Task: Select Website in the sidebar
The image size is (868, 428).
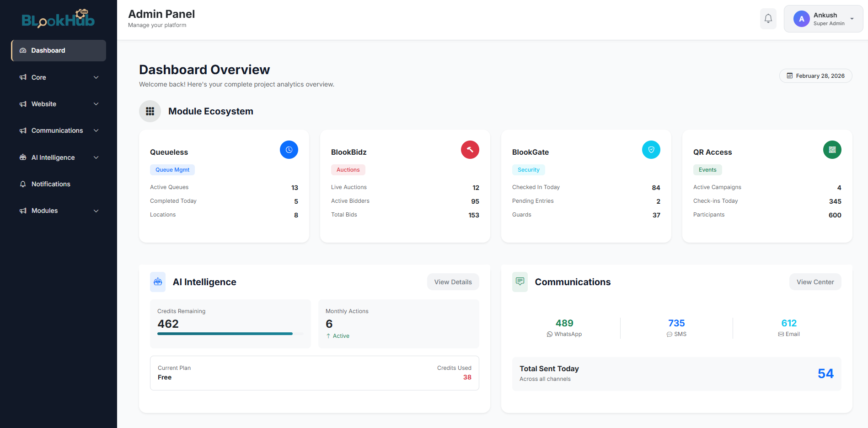Action: point(59,104)
